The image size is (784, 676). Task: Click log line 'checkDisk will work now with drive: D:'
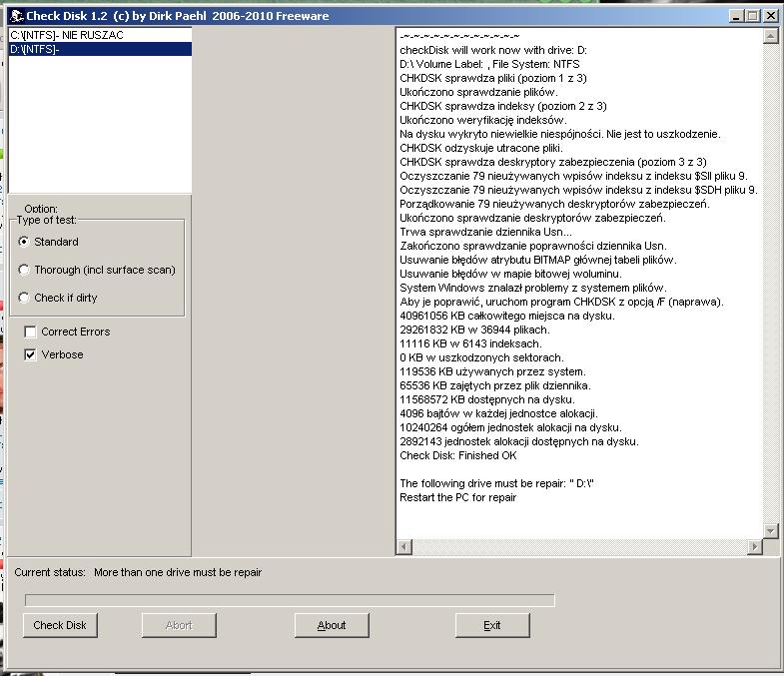pos(493,51)
